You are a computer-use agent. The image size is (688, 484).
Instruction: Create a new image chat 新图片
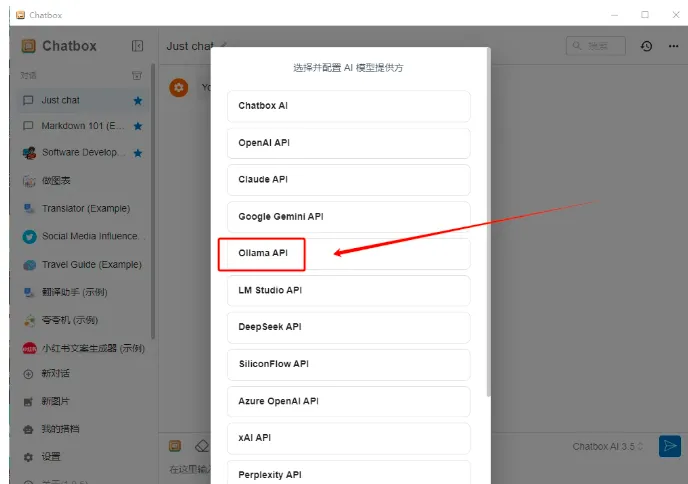point(55,402)
